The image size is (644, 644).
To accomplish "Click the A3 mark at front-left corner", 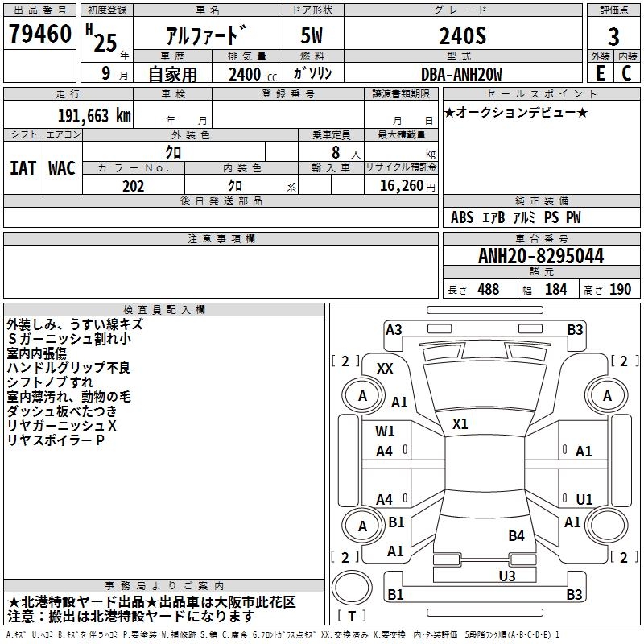I will [x=394, y=330].
